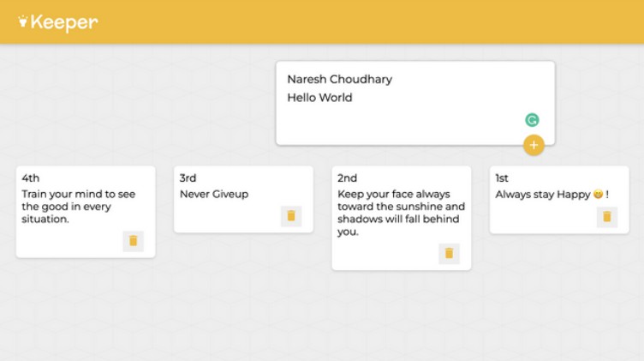Delete the 3rd note with trash icon

pyautogui.click(x=290, y=216)
